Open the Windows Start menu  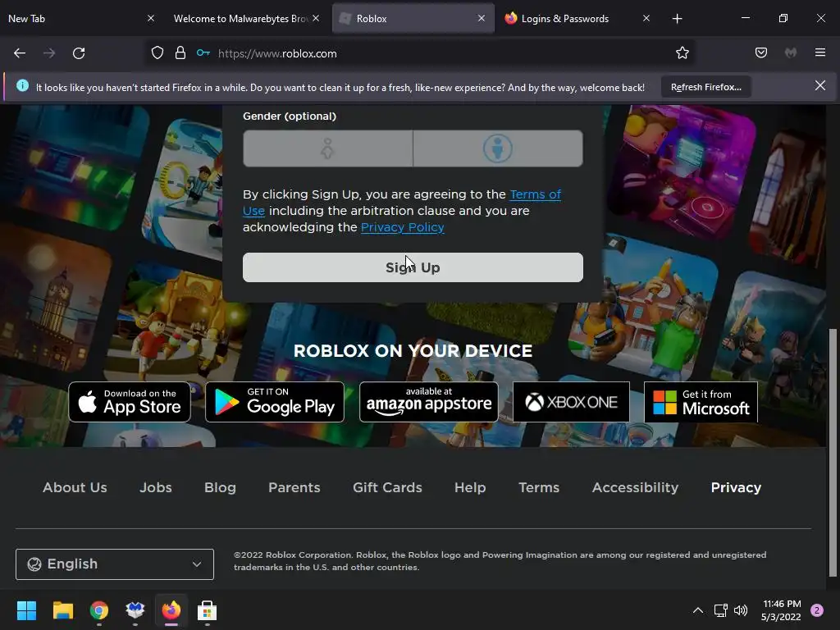coord(26,610)
